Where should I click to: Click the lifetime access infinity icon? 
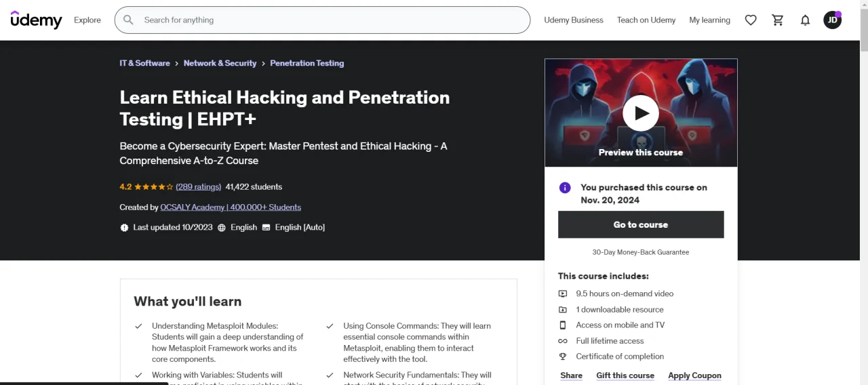pyautogui.click(x=563, y=341)
